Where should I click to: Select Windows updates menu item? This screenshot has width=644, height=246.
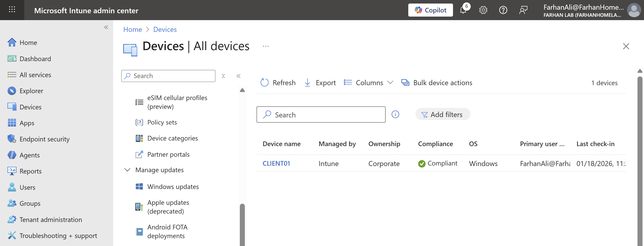click(x=173, y=187)
